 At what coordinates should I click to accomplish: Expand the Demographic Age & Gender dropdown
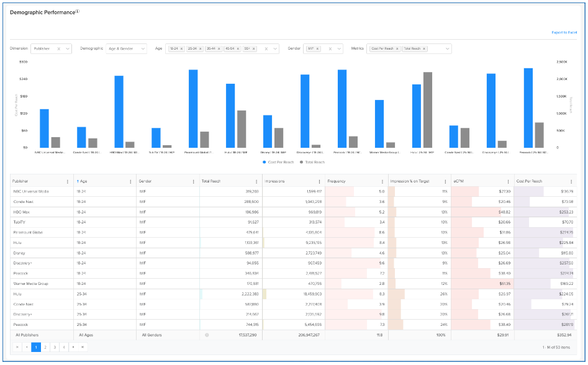(143, 48)
